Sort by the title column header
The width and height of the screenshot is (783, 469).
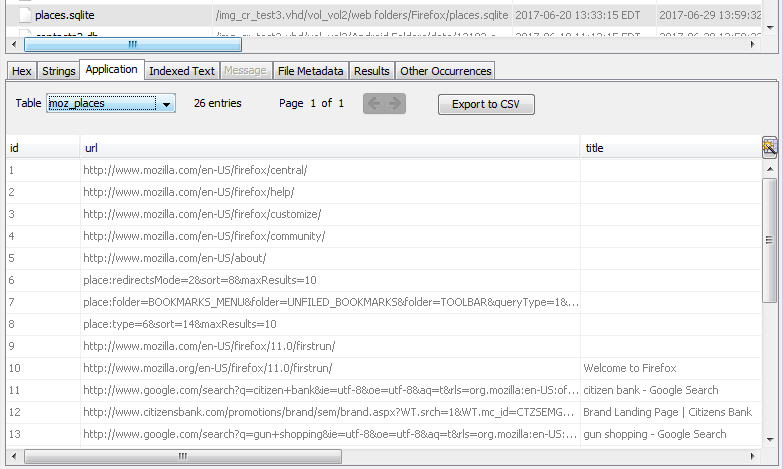tap(671, 148)
